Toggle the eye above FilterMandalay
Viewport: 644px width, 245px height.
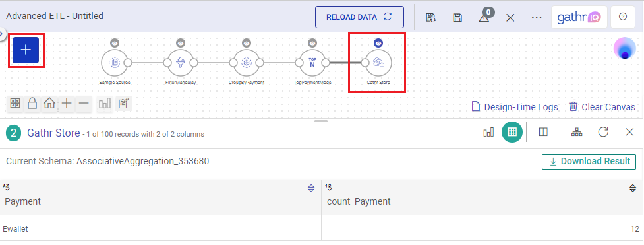[x=181, y=43]
